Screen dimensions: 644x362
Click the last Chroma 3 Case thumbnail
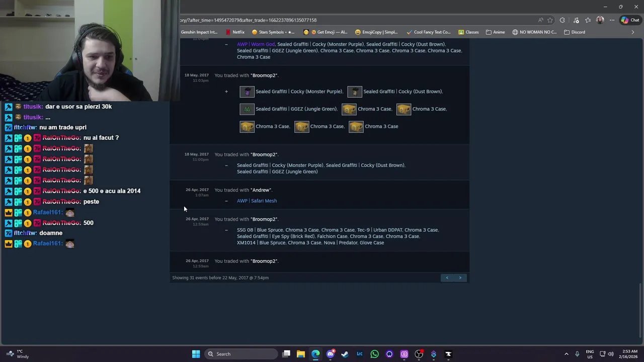[356, 126]
